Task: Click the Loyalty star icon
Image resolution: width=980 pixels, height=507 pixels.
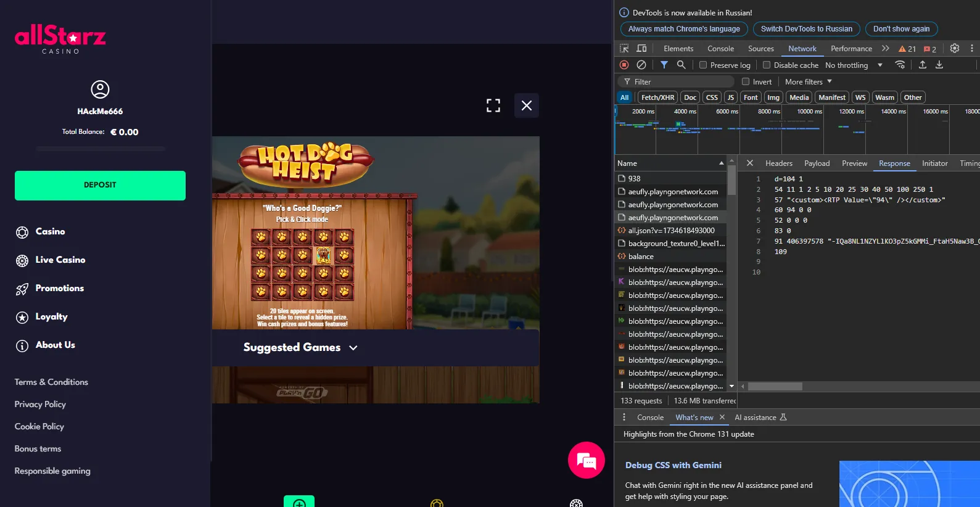Action: [22, 318]
